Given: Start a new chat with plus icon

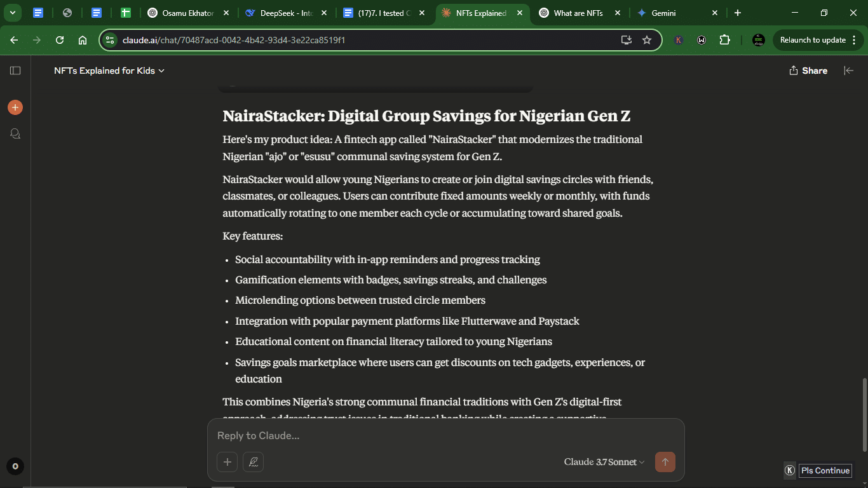Looking at the screenshot, I should pos(15,107).
